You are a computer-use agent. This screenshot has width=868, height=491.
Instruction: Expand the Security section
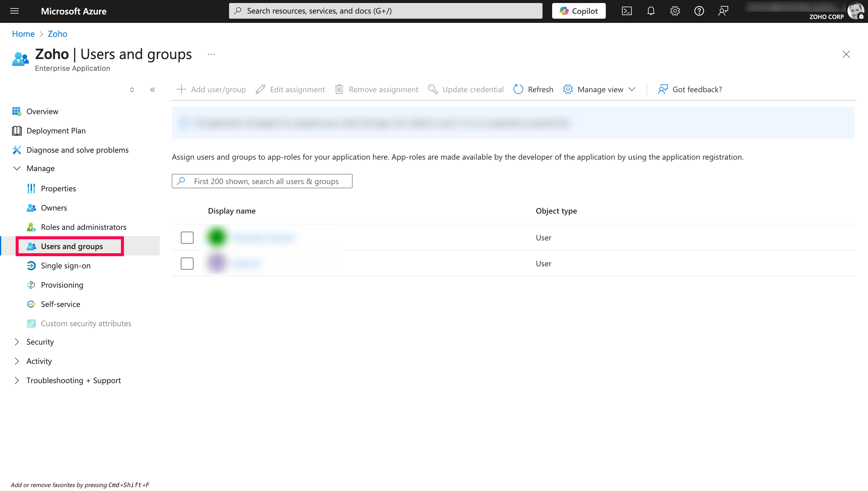(x=17, y=342)
